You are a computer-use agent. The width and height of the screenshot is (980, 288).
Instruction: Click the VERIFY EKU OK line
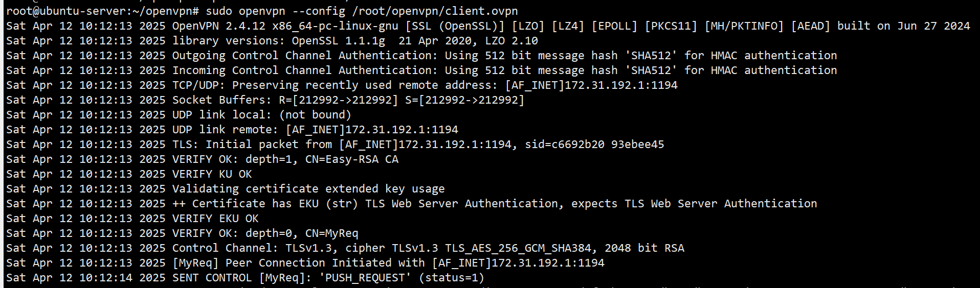point(215,218)
